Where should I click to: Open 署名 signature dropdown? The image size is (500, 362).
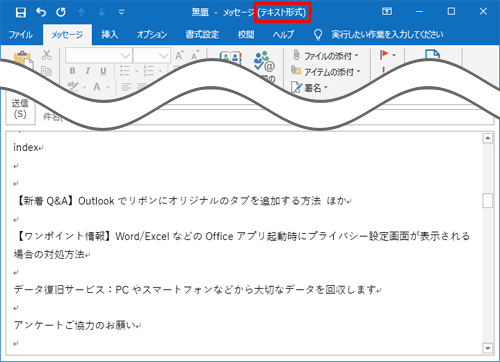(310, 88)
